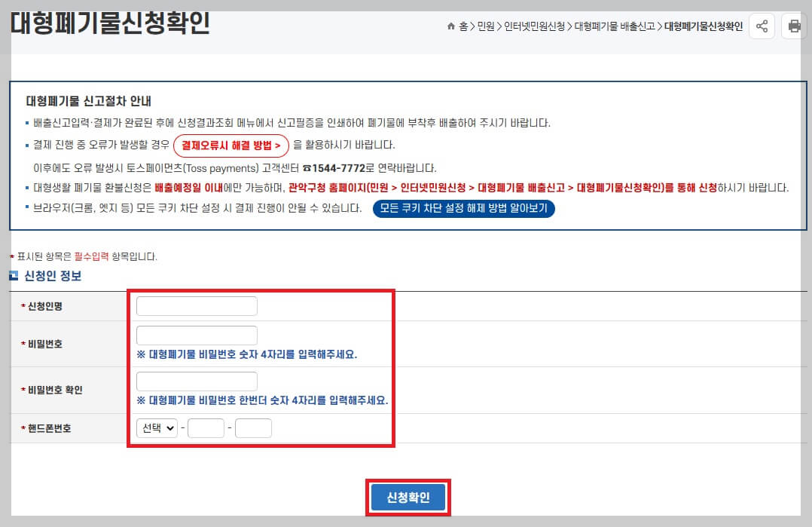The width and height of the screenshot is (812, 527).
Task: Click the 신청인 정보 section header icon
Action: (x=13, y=275)
